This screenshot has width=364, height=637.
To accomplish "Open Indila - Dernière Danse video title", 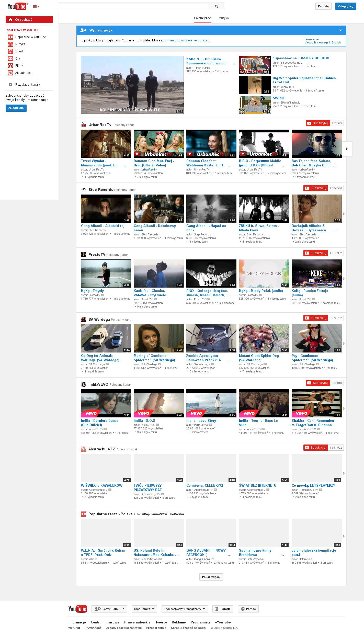I will point(100,423).
